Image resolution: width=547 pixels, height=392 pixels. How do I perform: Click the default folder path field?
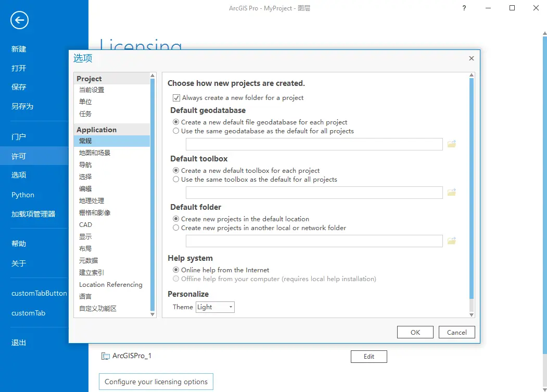(314, 241)
